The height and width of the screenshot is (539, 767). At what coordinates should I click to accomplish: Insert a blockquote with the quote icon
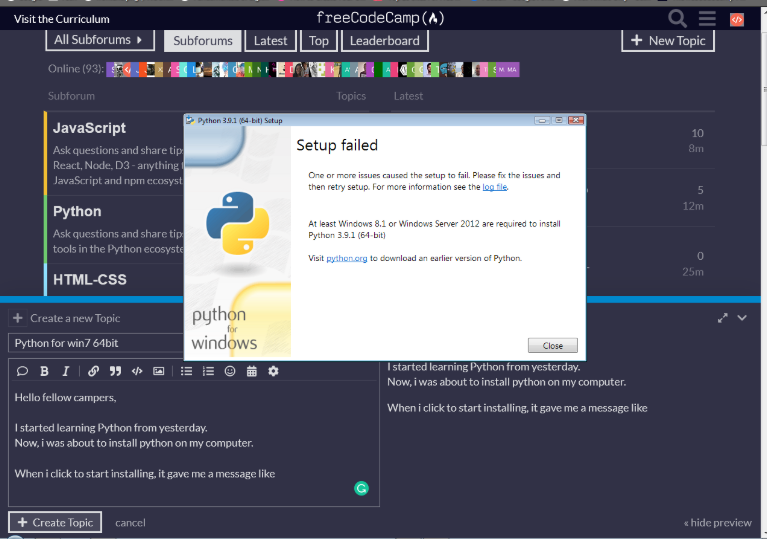(x=115, y=371)
